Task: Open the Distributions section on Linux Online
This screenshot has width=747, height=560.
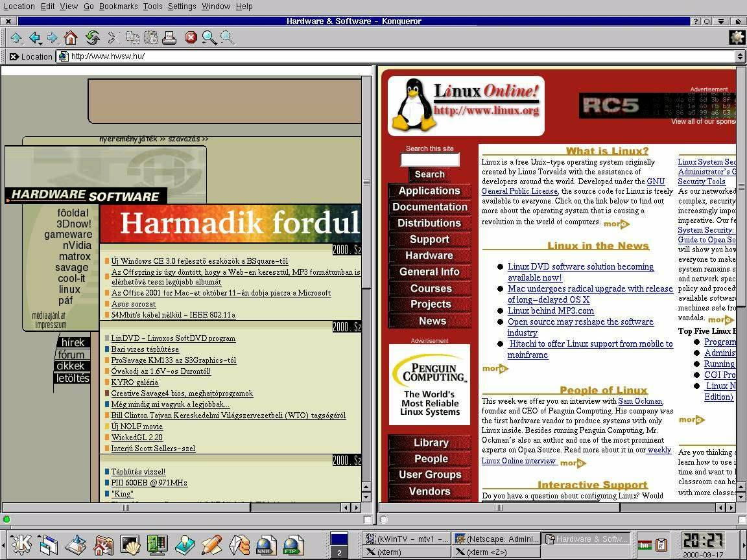Action: pos(429,224)
